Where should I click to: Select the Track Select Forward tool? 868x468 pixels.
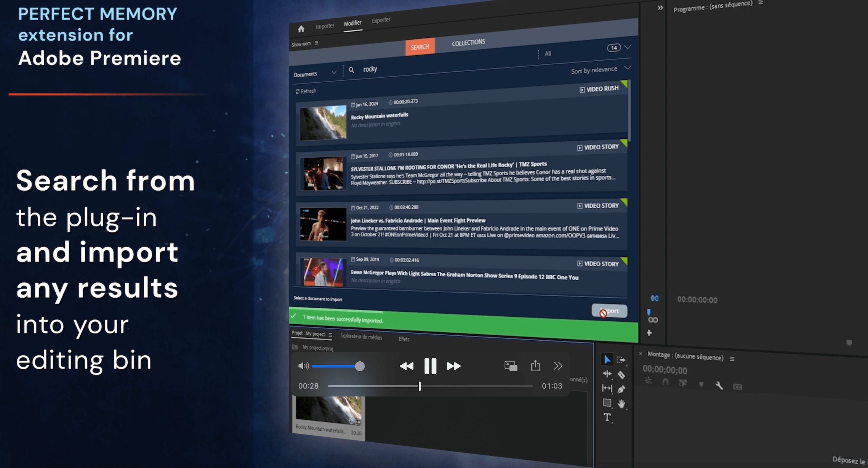coord(621,360)
